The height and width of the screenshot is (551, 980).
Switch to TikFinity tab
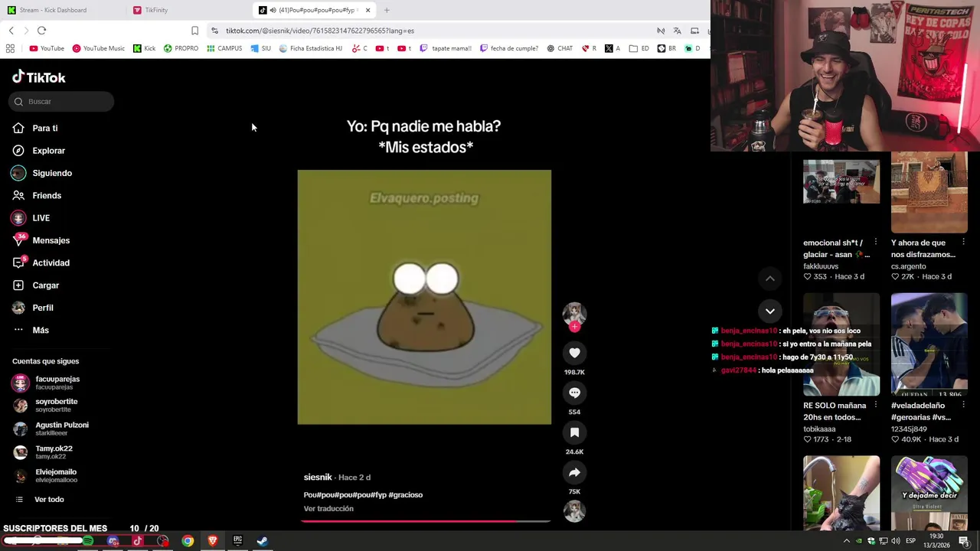[156, 10]
